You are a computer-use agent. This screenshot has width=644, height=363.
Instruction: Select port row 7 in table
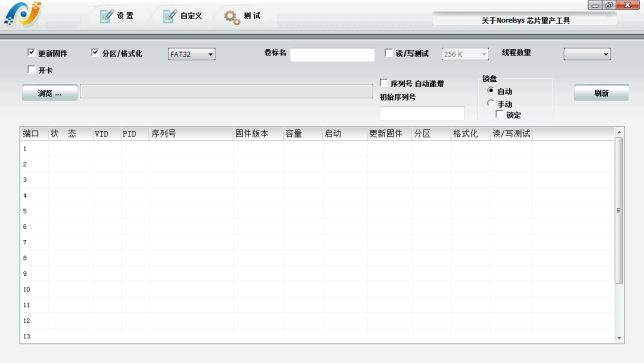click(x=317, y=242)
